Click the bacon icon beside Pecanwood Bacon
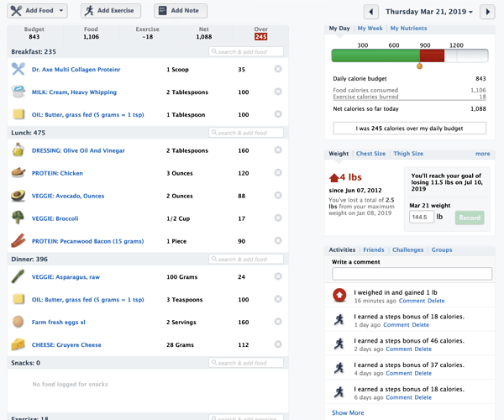Screen dimensions: 504x420 (x=18, y=240)
